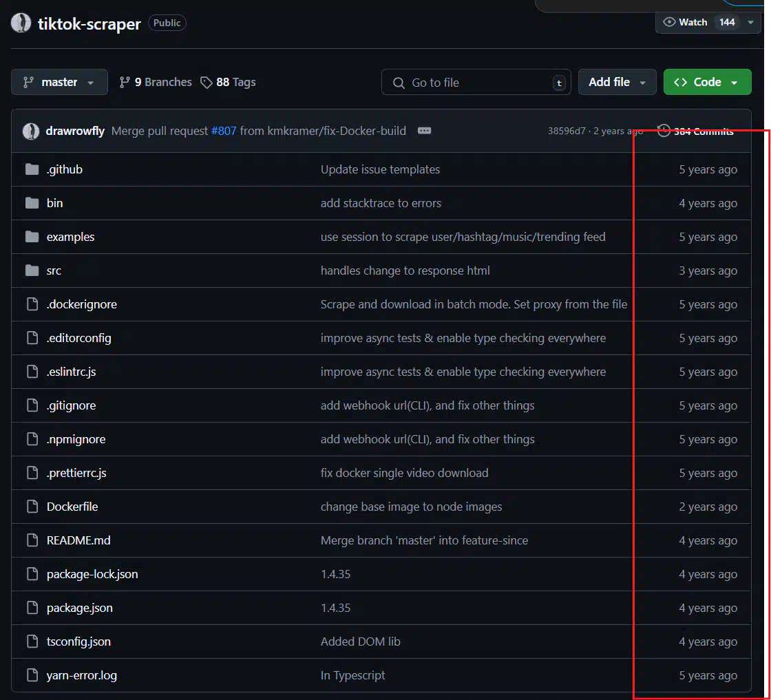The height and width of the screenshot is (700, 771).
Task: Open the .gitignore file
Action: point(72,405)
